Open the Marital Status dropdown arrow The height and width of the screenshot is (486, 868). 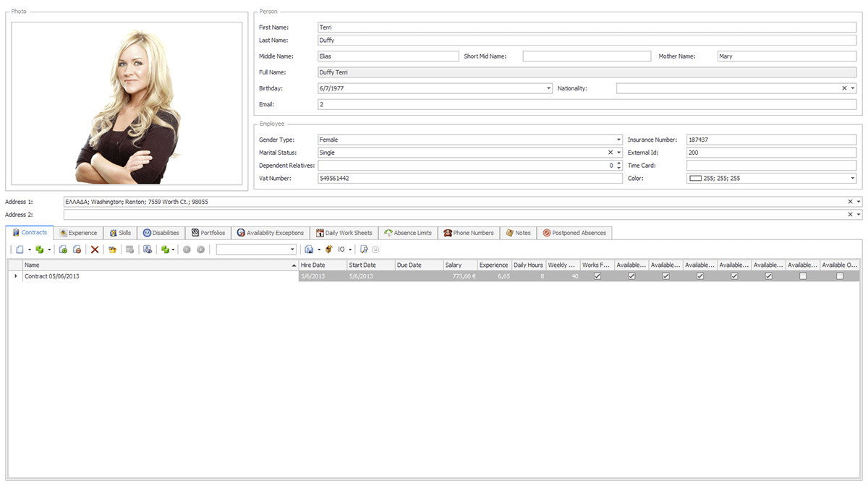point(619,153)
